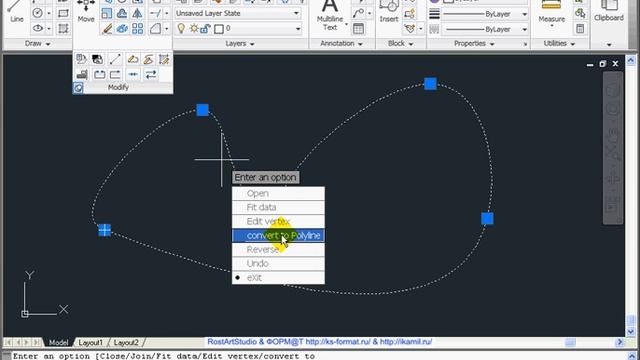640x360 pixels.
Task: Select convert to Polyline menu option
Action: click(x=278, y=236)
